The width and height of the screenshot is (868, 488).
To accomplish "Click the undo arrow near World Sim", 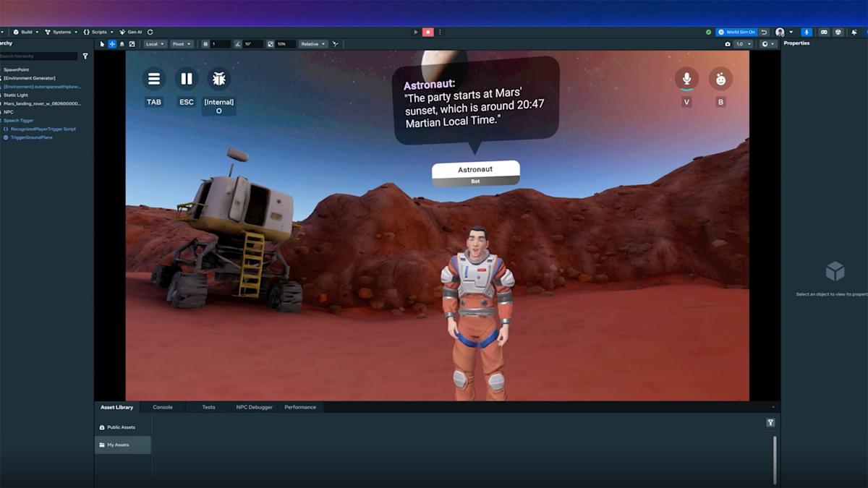I will [765, 32].
